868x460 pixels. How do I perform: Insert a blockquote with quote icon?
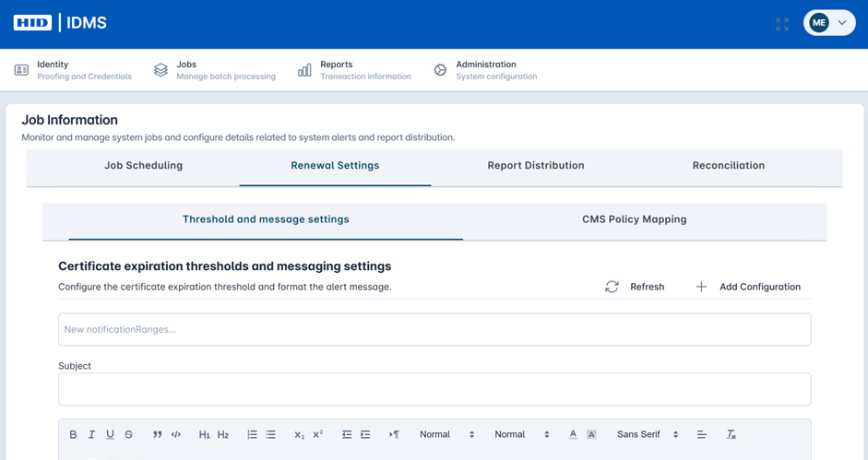pos(158,434)
